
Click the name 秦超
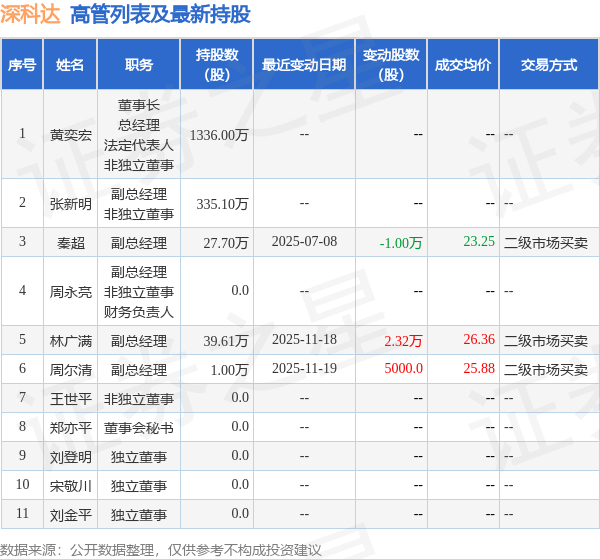point(71,243)
